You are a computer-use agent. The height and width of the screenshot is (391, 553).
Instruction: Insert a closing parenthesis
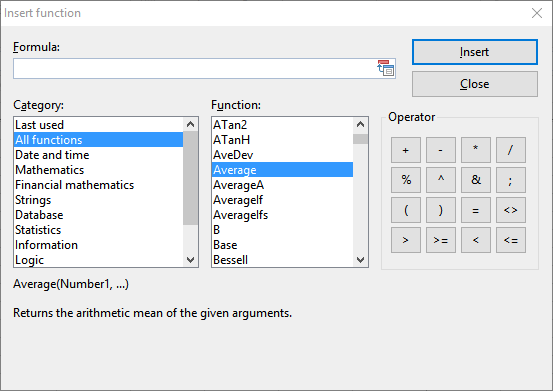pos(440,210)
